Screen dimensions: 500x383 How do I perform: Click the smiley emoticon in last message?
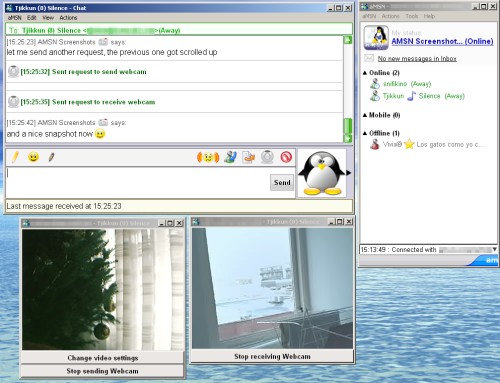point(100,134)
